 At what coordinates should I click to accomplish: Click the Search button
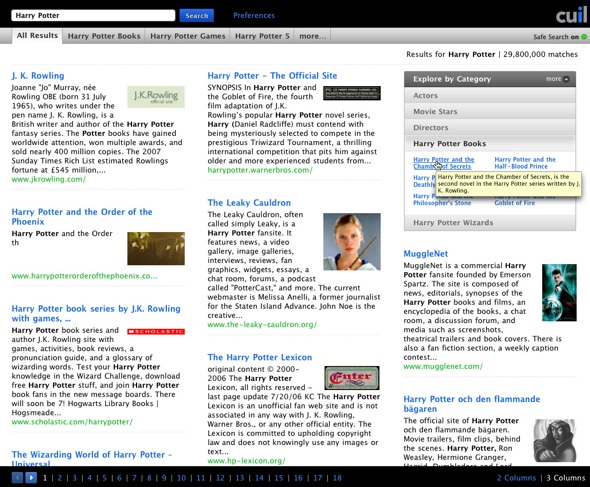point(196,15)
